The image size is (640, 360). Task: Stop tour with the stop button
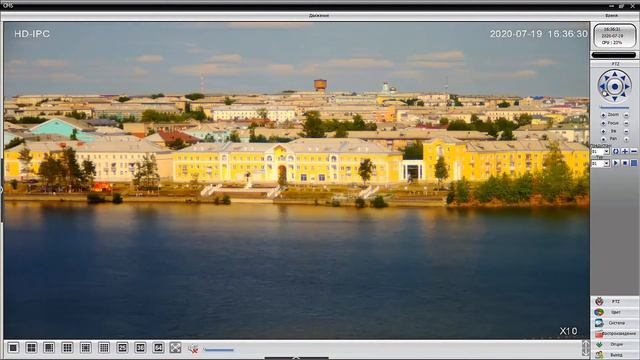click(625, 163)
